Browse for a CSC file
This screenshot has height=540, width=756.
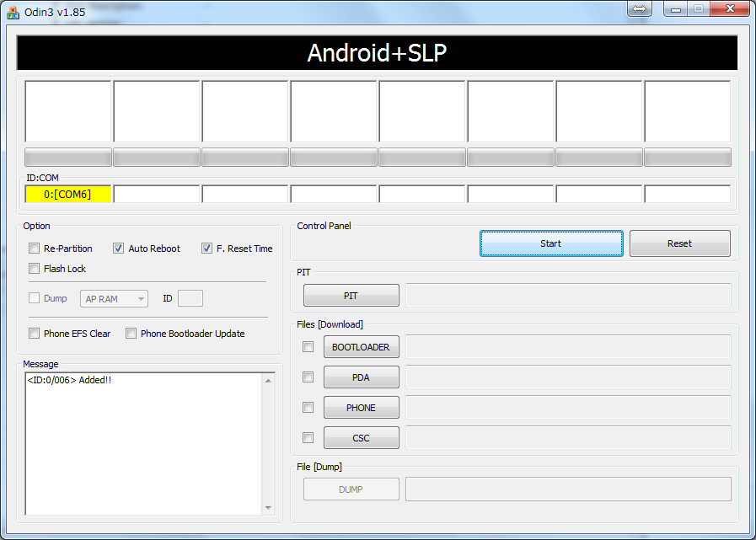[x=361, y=437]
